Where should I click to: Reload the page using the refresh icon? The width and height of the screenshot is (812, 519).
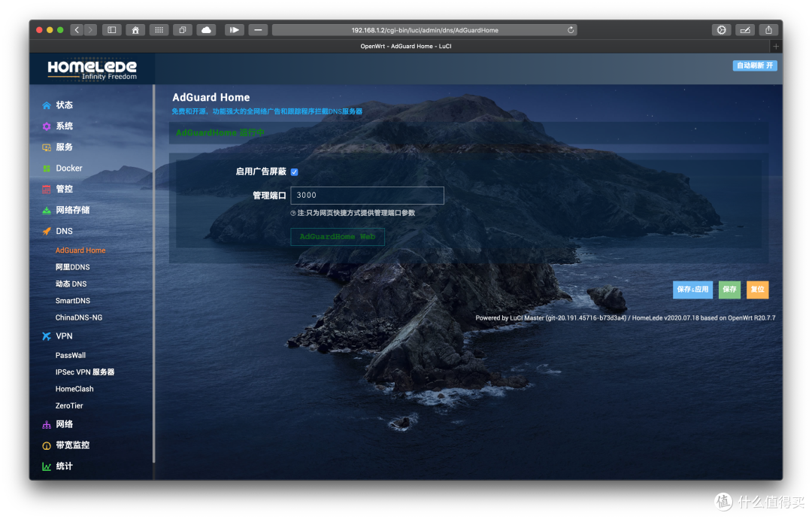pyautogui.click(x=570, y=30)
